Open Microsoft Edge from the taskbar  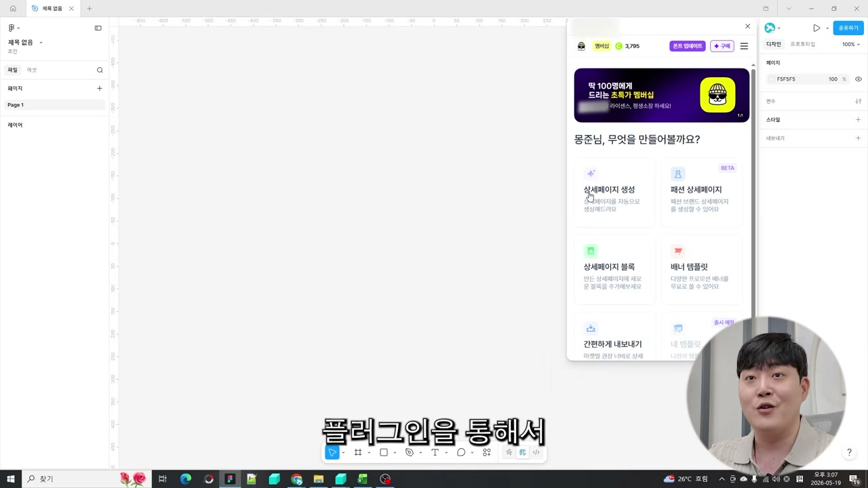click(185, 479)
